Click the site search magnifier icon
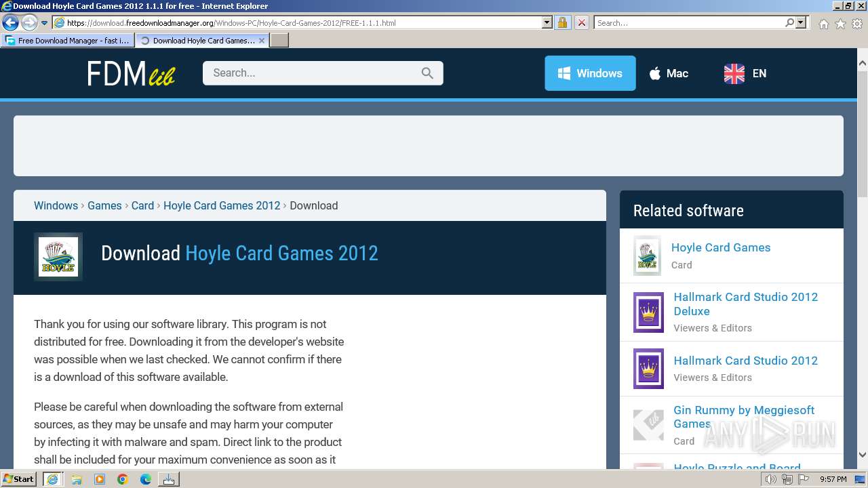 pos(427,73)
